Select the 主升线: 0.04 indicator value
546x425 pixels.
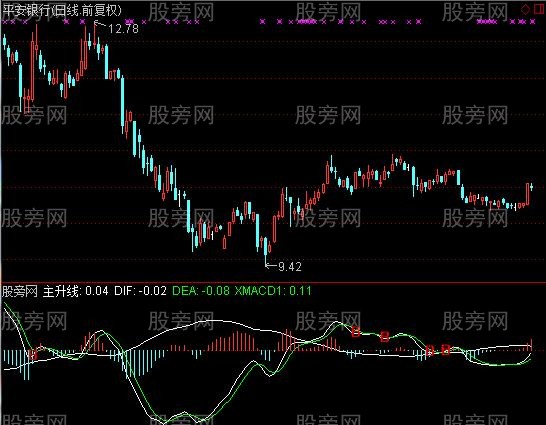coord(76,291)
